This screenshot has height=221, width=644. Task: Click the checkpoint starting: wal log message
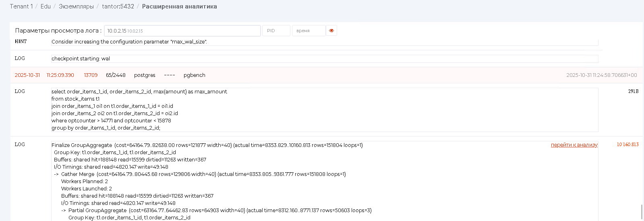pos(81,59)
